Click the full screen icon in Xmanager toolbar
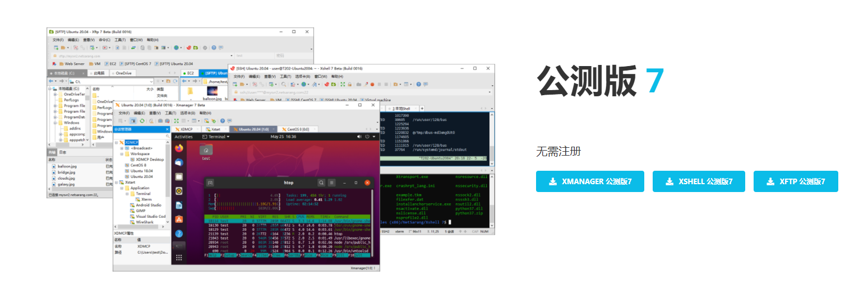868x304 pixels. (176, 120)
